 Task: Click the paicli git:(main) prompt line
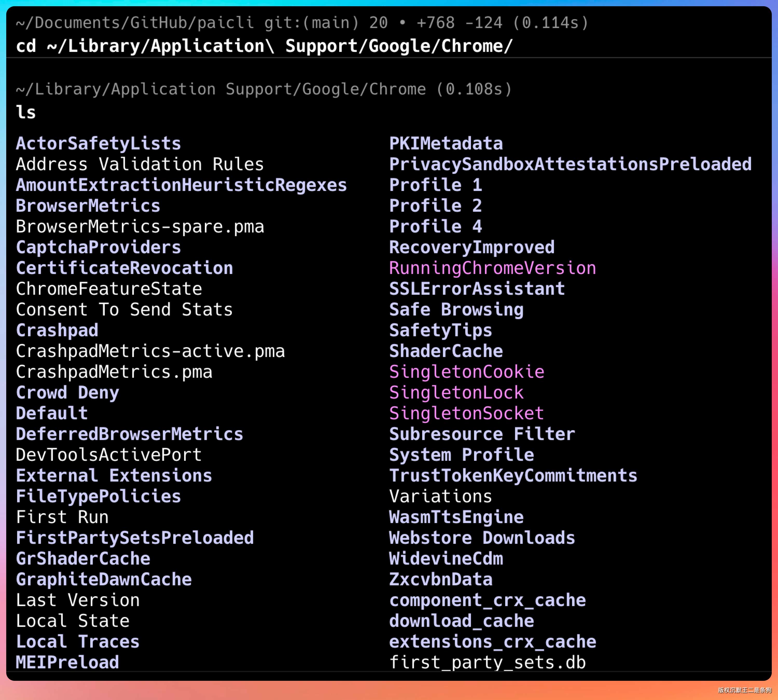click(x=302, y=23)
